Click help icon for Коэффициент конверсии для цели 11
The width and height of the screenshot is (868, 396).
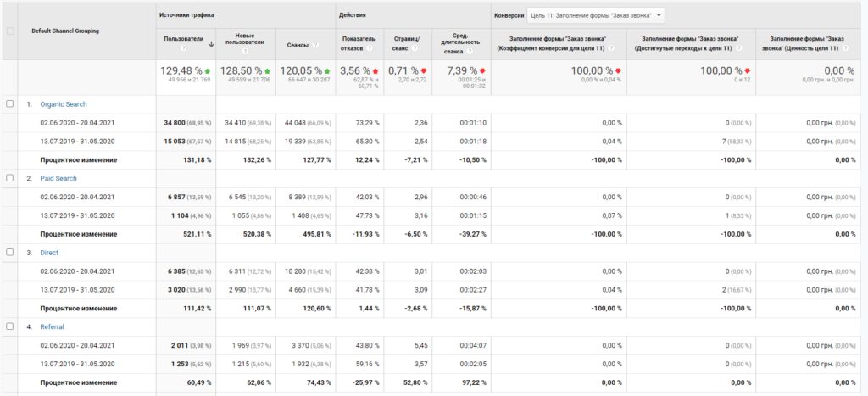click(x=611, y=48)
